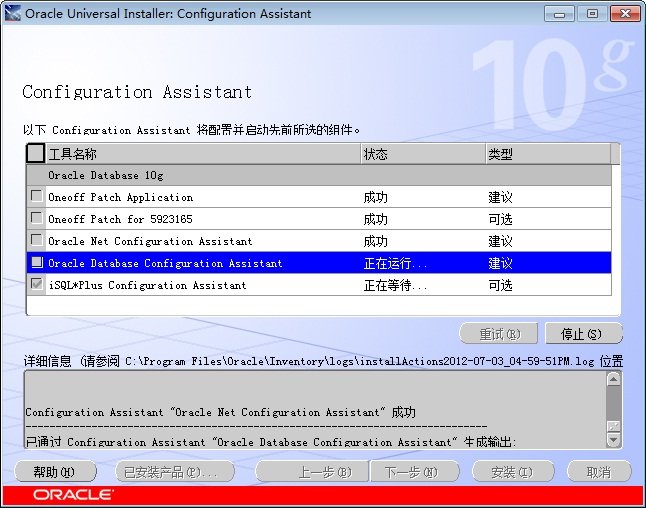
Task: Select the Oneoff Patch for 5923165 row
Action: [319, 219]
